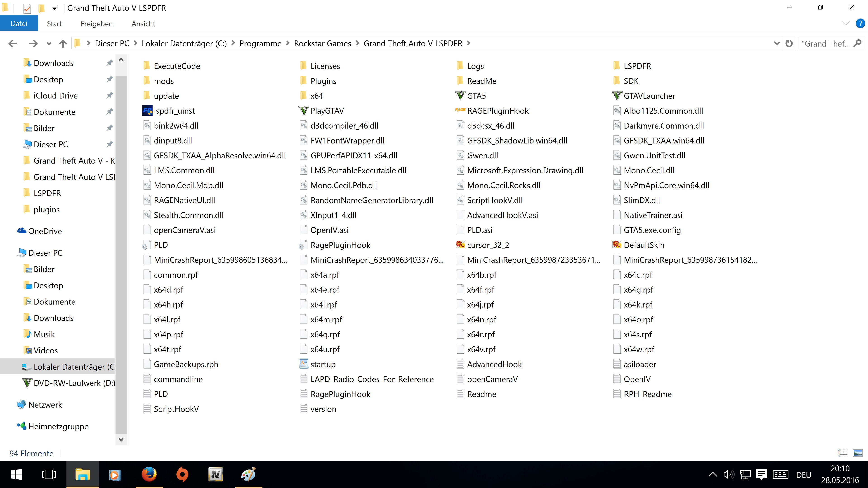868x488 pixels.
Task: Switch to large icons view toggle
Action: click(858, 453)
